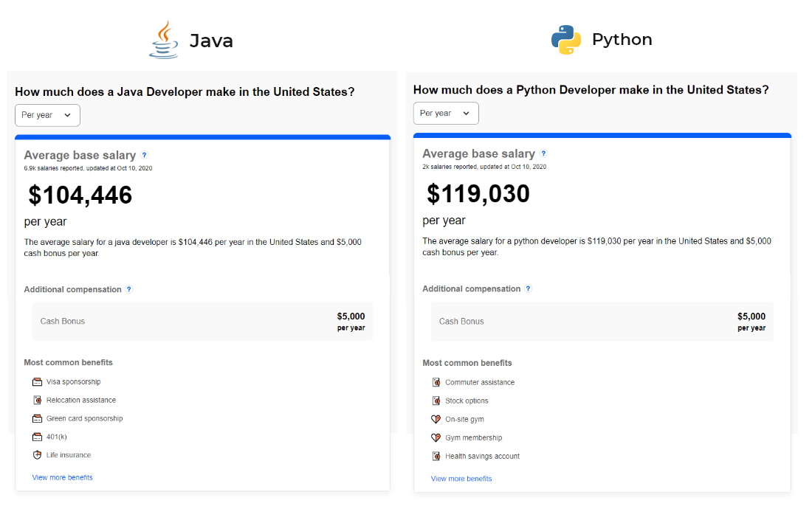Open Java panel's Per year dropdown
Screen dimensions: 812x509
47,115
